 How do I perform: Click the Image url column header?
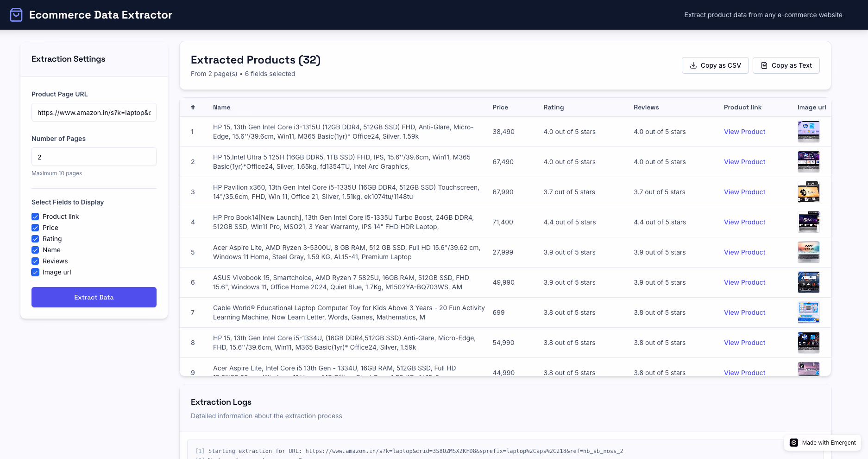(811, 107)
